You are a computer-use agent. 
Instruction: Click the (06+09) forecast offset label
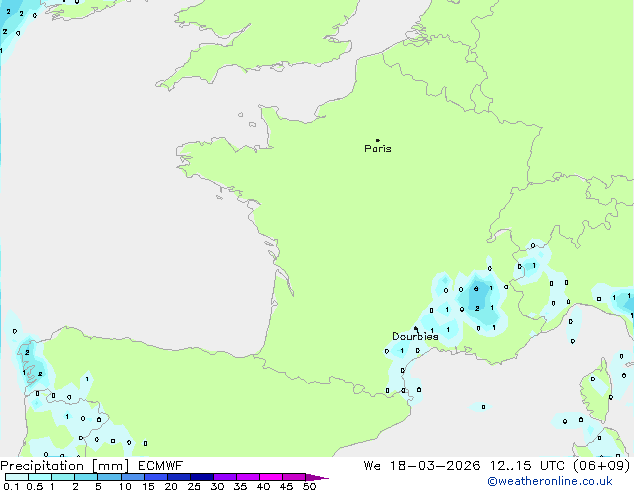click(x=598, y=465)
